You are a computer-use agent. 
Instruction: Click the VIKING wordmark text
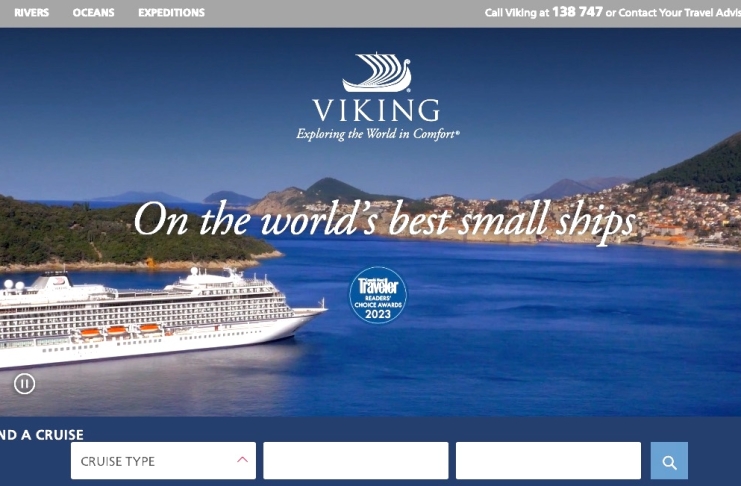(377, 111)
